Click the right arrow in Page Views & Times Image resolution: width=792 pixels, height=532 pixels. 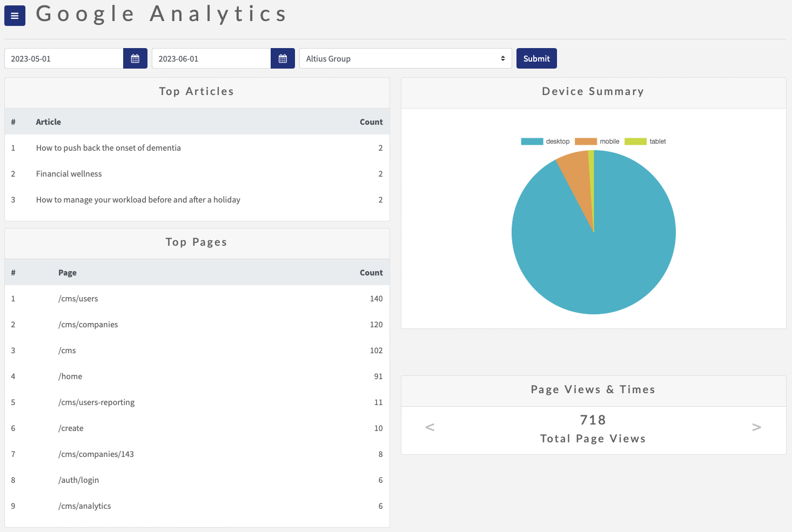756,427
